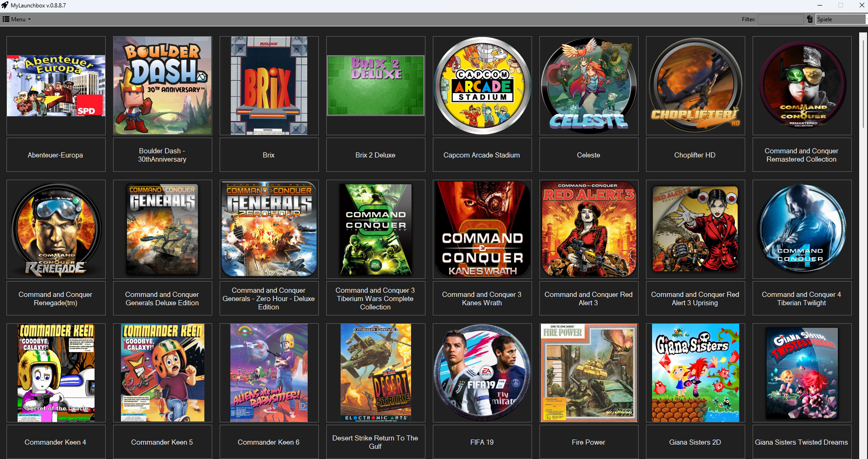Click the "Capcom Arcade Stadium" title label

482,155
